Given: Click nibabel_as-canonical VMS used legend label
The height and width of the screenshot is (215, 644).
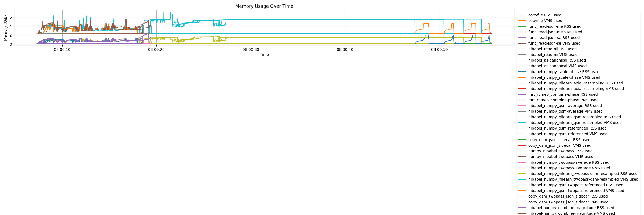Looking at the screenshot, I should click(557, 66).
